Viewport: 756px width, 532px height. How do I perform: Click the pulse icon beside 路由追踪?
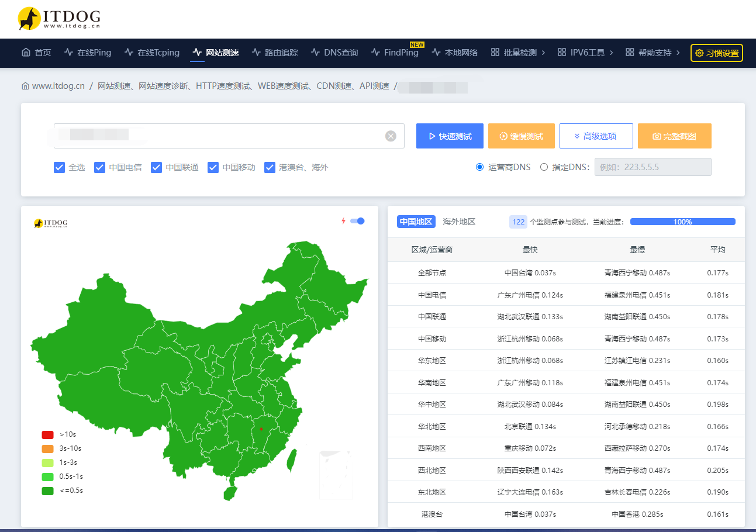click(x=256, y=52)
